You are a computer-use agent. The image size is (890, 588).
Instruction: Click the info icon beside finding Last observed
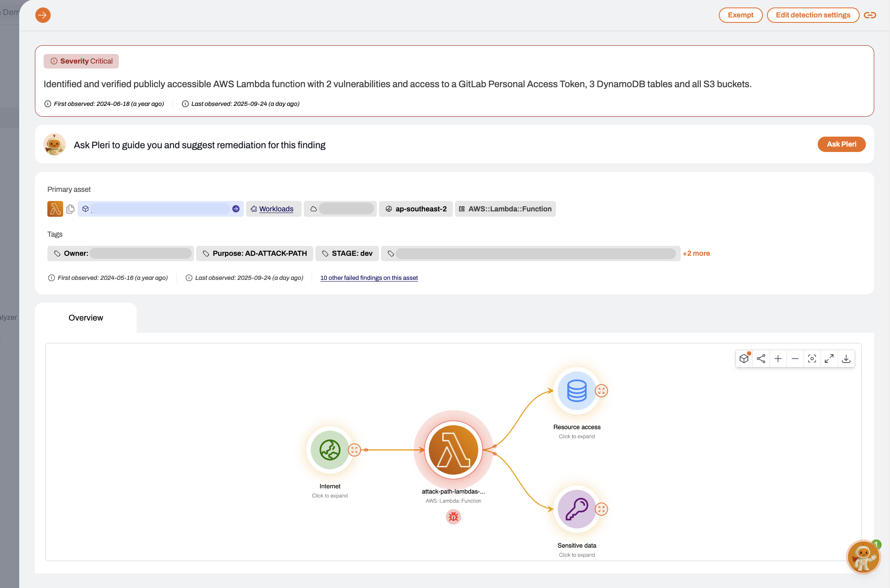click(185, 104)
